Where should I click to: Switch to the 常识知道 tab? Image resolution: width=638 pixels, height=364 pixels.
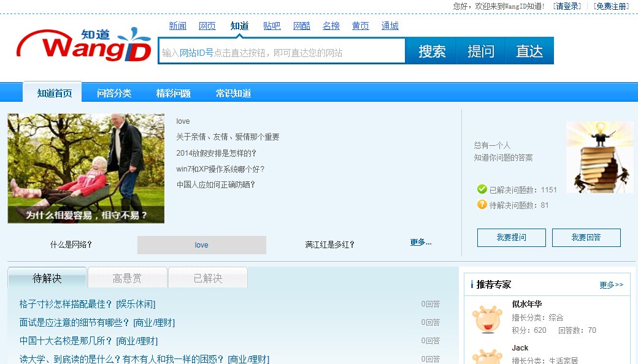coord(233,93)
